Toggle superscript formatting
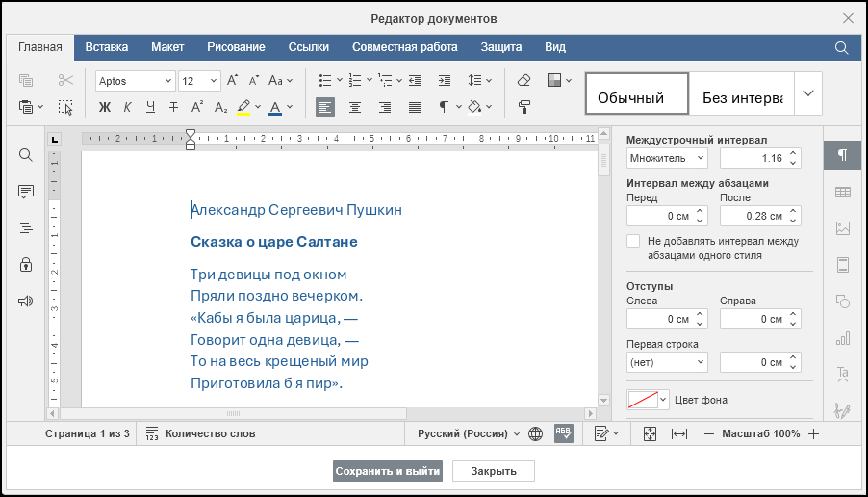The image size is (868, 497). [x=197, y=107]
